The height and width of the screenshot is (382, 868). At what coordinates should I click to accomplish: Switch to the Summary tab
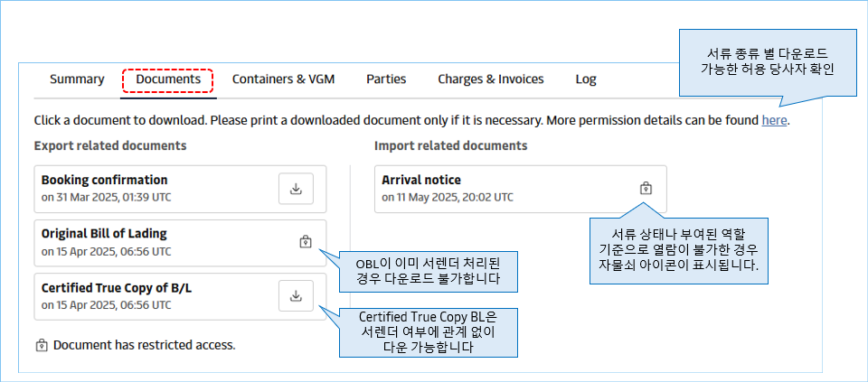77,79
